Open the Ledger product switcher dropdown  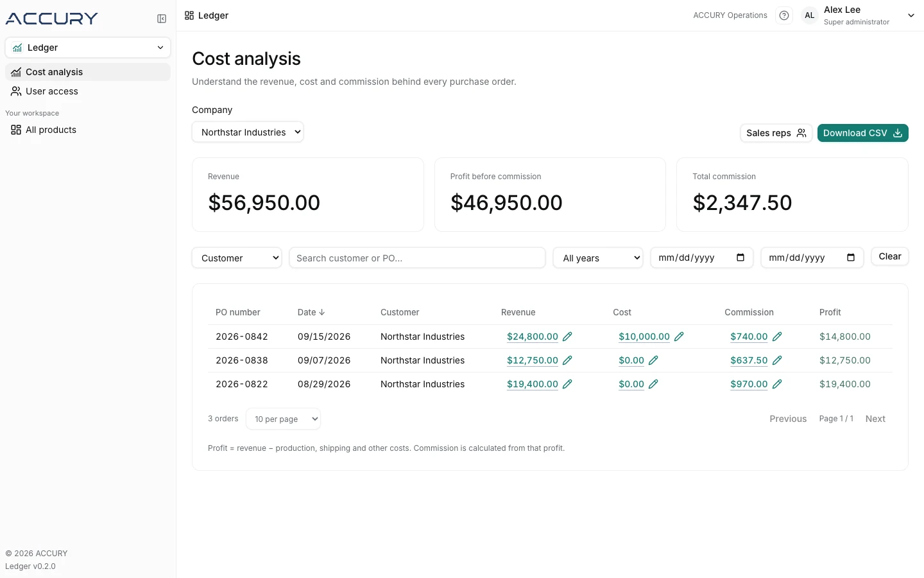coord(88,48)
